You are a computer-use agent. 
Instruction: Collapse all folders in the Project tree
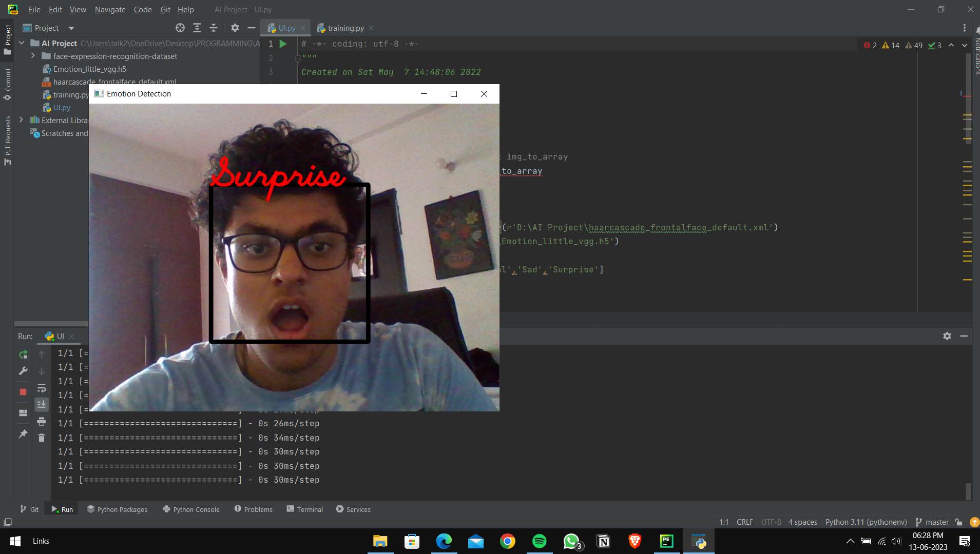tap(215, 28)
